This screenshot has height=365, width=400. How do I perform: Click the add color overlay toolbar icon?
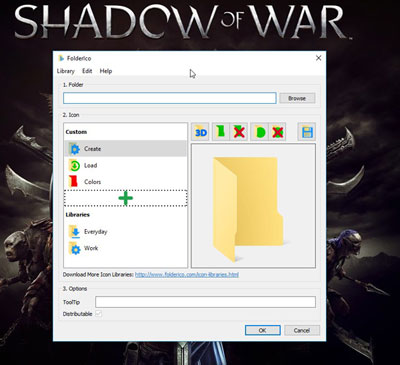point(220,132)
